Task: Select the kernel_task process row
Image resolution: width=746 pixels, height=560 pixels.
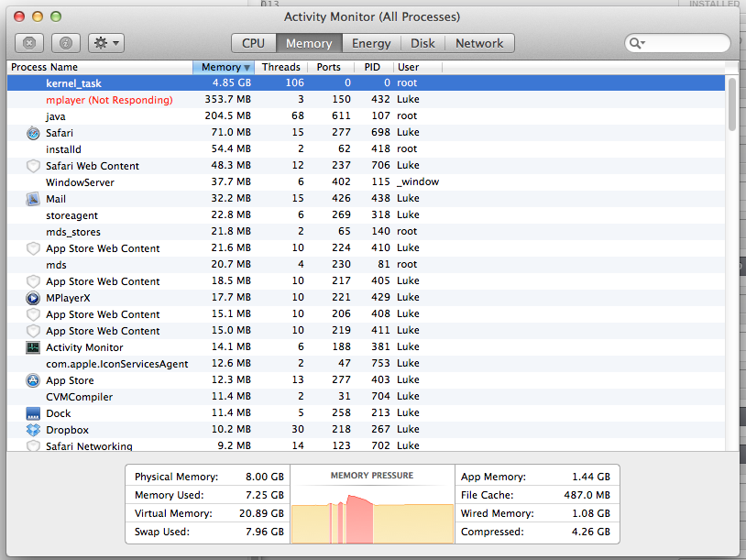Action: (x=366, y=83)
